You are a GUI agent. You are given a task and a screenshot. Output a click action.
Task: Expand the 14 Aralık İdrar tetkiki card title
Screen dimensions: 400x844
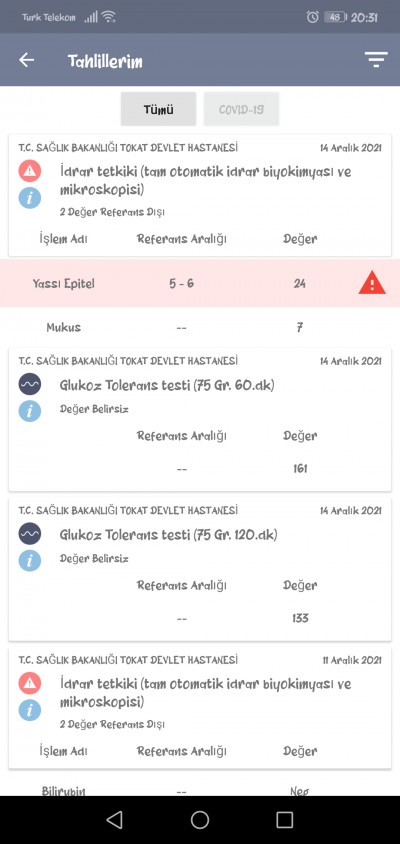[205, 180]
